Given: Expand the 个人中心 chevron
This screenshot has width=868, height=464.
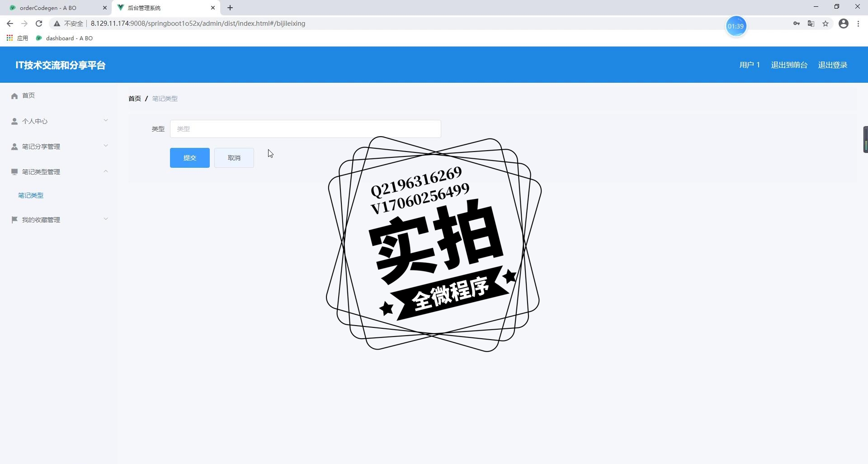Looking at the screenshot, I should [106, 120].
